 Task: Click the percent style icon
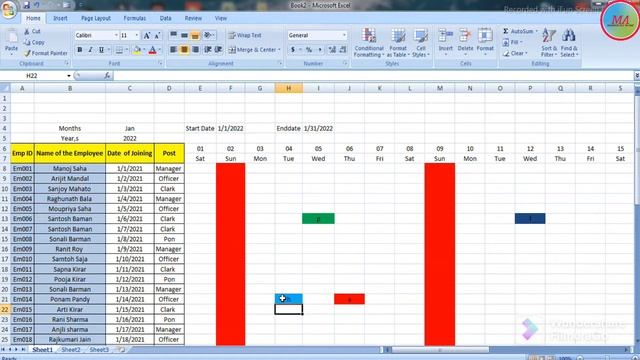tap(309, 50)
